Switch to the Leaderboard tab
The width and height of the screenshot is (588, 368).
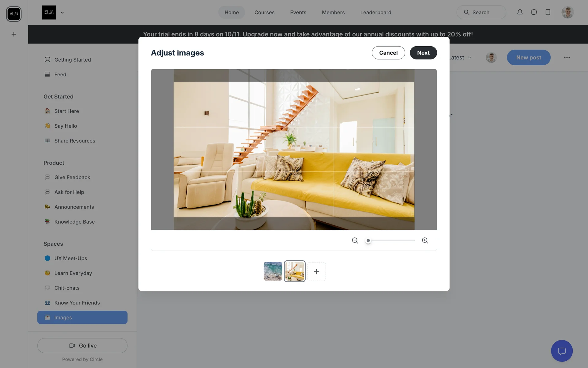375,13
